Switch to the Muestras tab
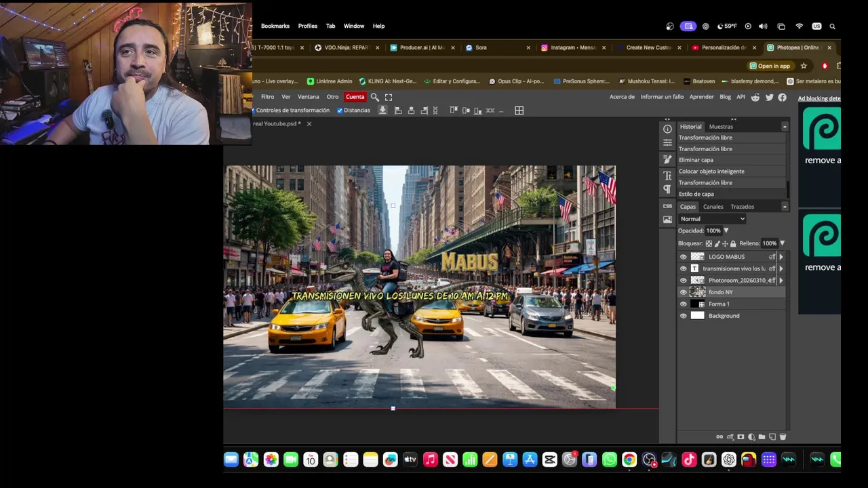 pyautogui.click(x=721, y=127)
